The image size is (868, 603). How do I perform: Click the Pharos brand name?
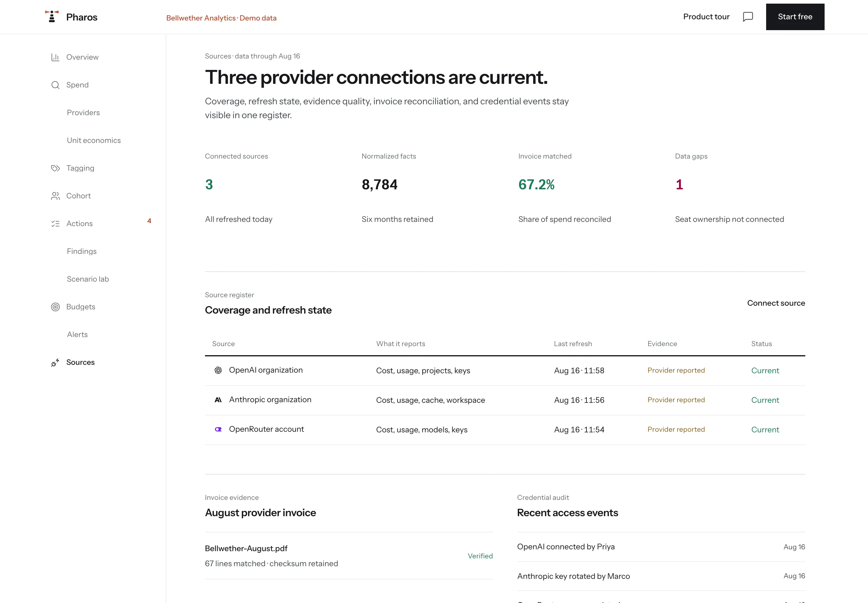click(x=82, y=17)
